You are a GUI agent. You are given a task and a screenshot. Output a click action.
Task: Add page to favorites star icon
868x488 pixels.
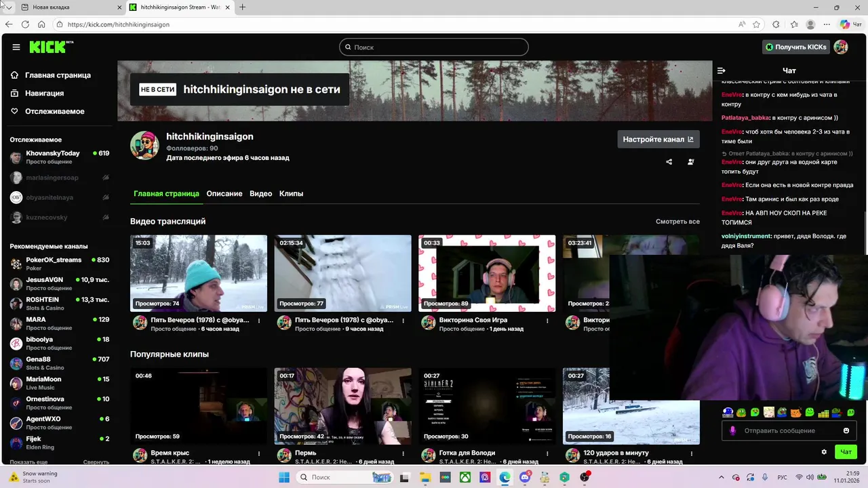click(757, 24)
